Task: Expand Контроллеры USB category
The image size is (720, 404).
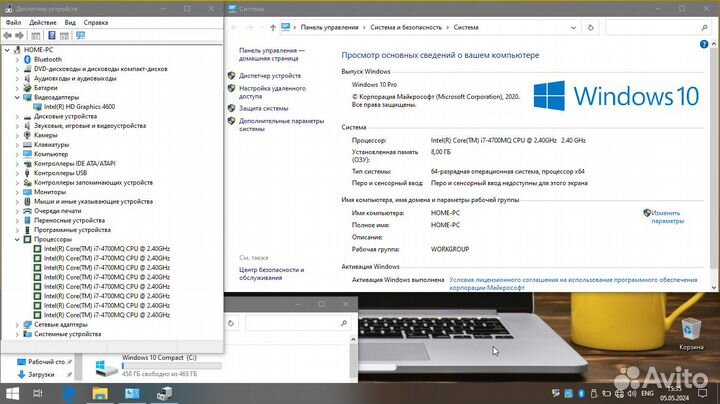Action: pyautogui.click(x=17, y=173)
